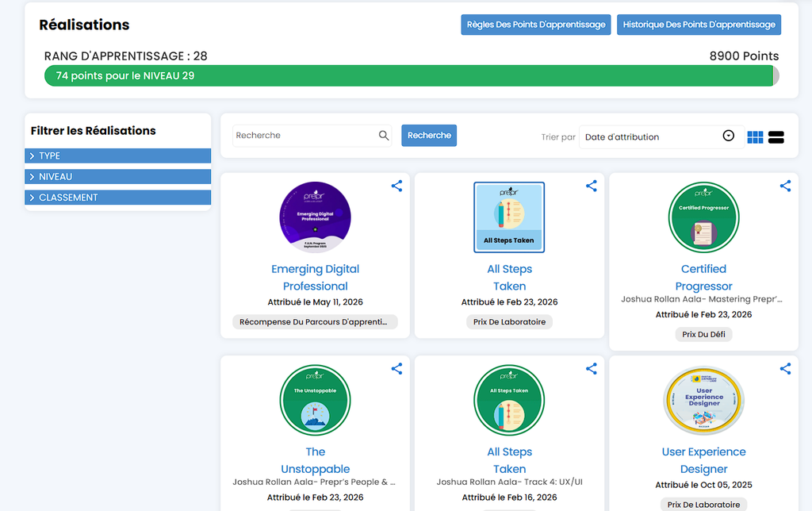Viewport: 812px width, 511px height.
Task: Click Joshua Rollan Aala- Mastering Prepr'… text
Action: tap(702, 299)
